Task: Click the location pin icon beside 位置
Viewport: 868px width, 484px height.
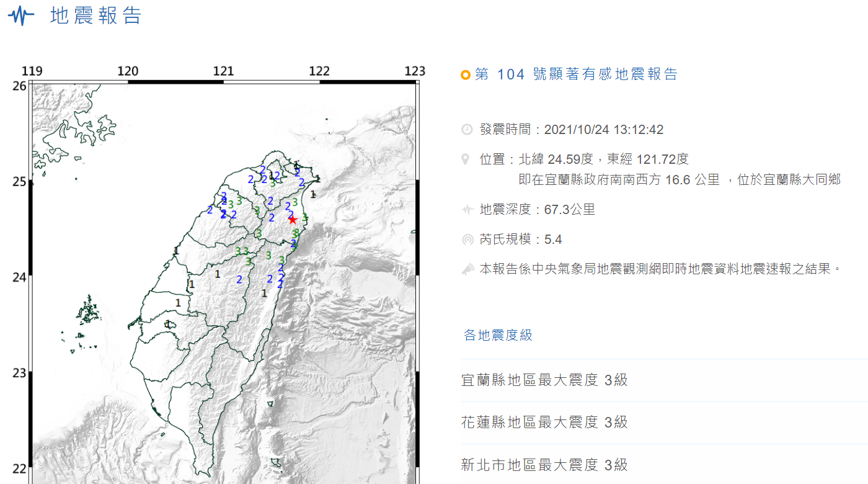Action: coord(466,159)
